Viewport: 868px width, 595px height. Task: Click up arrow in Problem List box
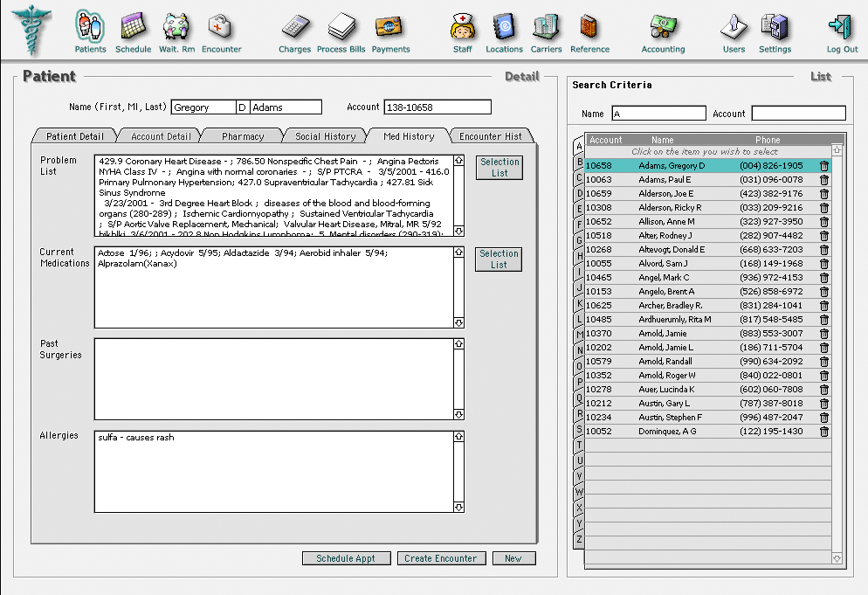(459, 161)
